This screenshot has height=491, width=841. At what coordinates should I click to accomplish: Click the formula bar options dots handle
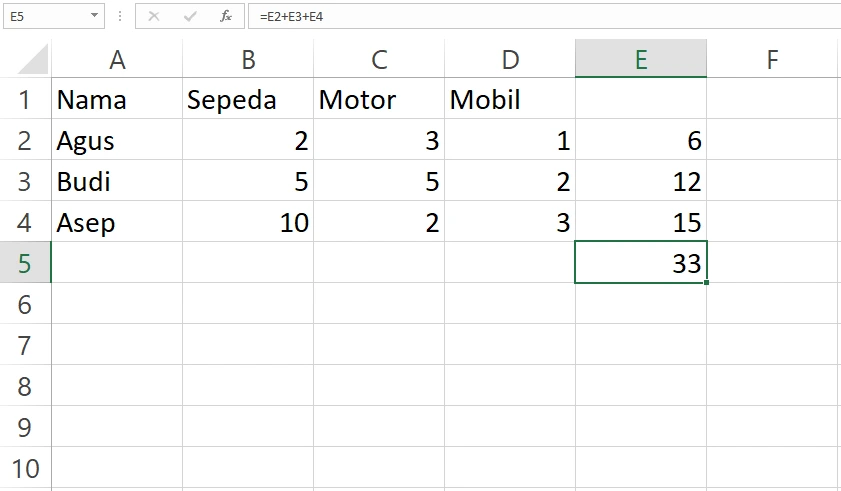[x=120, y=17]
